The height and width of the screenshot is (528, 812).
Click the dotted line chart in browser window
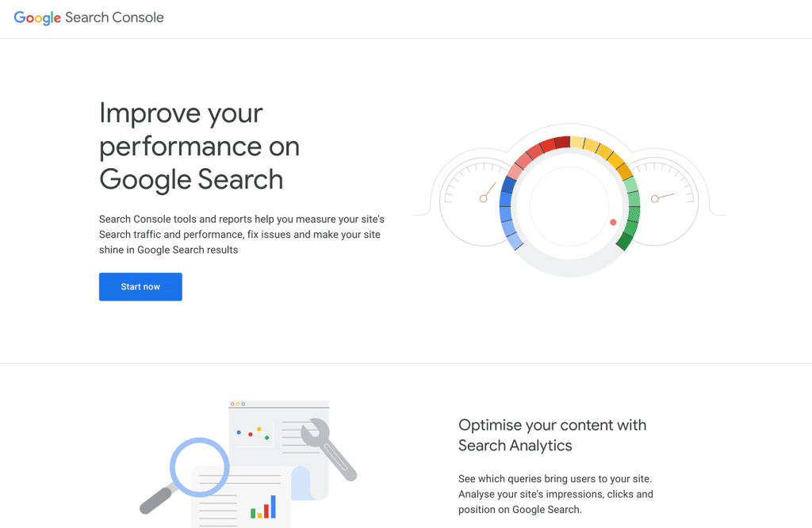click(253, 434)
